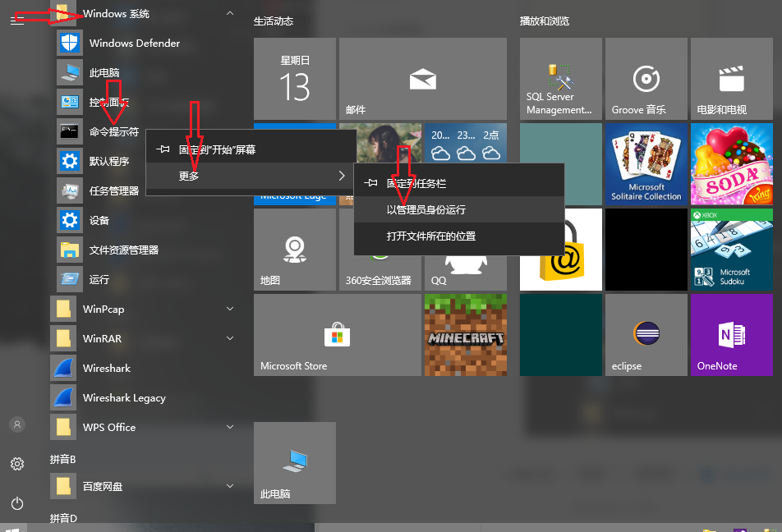Click the 播放和浏览 group title
This screenshot has width=782, height=532.
[545, 21]
